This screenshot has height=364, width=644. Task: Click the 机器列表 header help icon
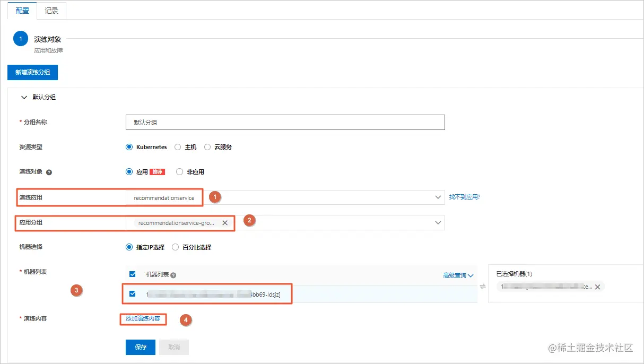coord(173,275)
